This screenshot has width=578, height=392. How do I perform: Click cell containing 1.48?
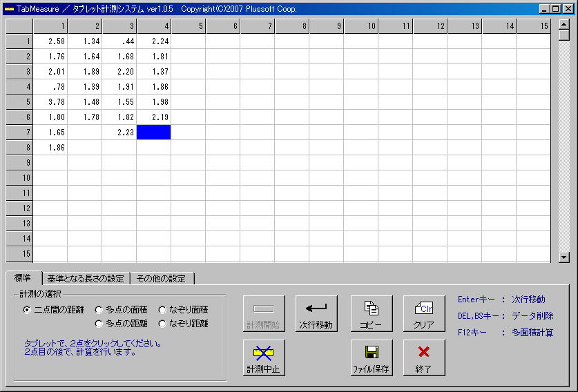point(85,102)
